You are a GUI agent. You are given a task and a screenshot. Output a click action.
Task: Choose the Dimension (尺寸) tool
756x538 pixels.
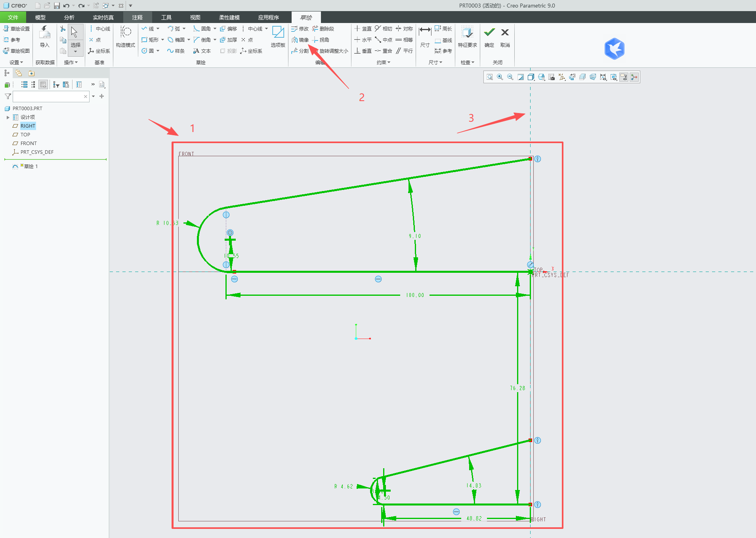[425, 37]
